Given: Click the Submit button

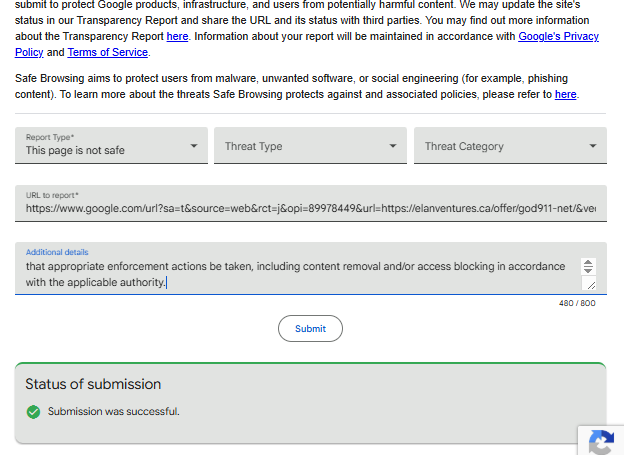Looking at the screenshot, I should [x=310, y=328].
